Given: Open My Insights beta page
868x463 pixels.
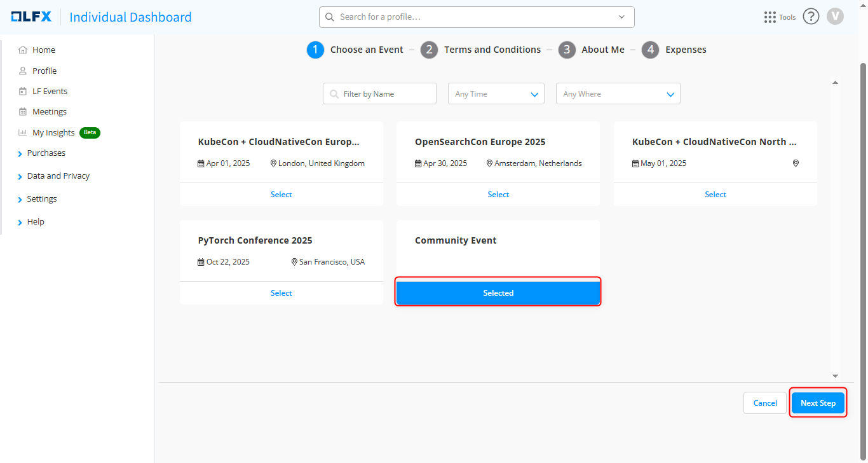Looking at the screenshot, I should point(53,133).
